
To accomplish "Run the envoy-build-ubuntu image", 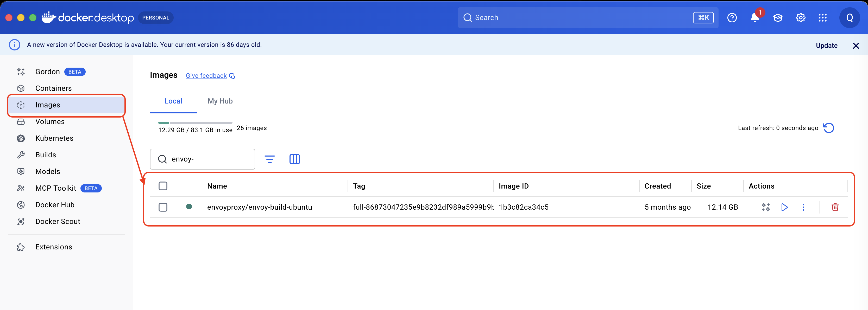I will pyautogui.click(x=784, y=207).
